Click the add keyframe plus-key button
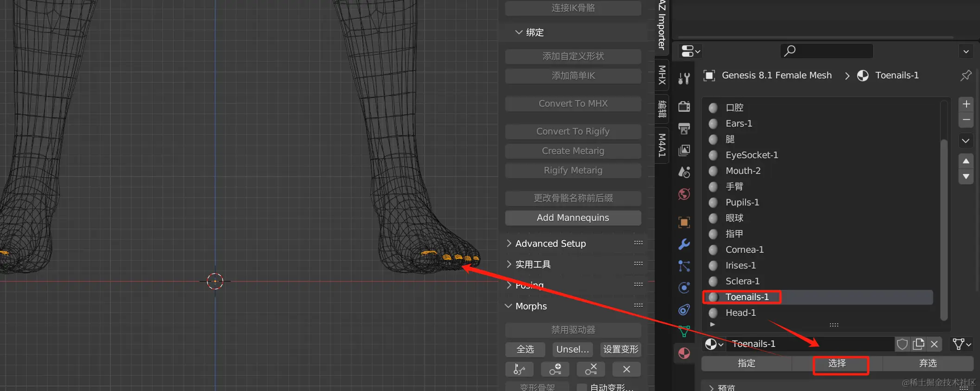The height and width of the screenshot is (391, 980). (555, 370)
